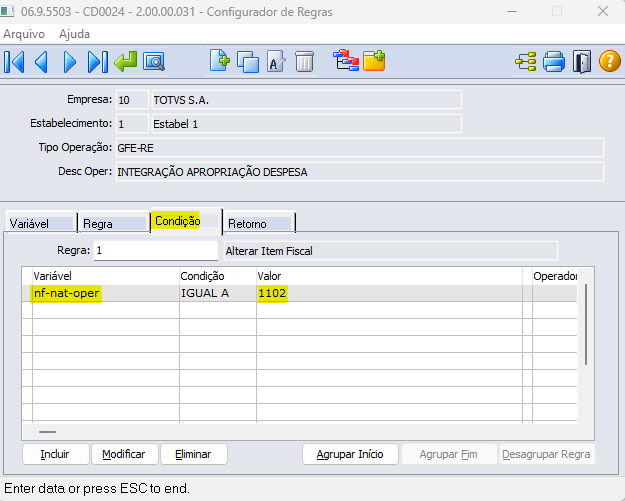
Task: Jump to the last record
Action: click(x=98, y=62)
